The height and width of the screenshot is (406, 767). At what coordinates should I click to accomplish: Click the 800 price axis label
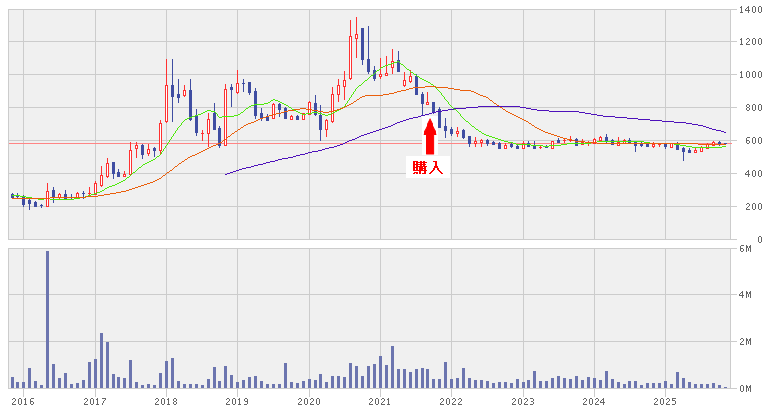[749, 108]
